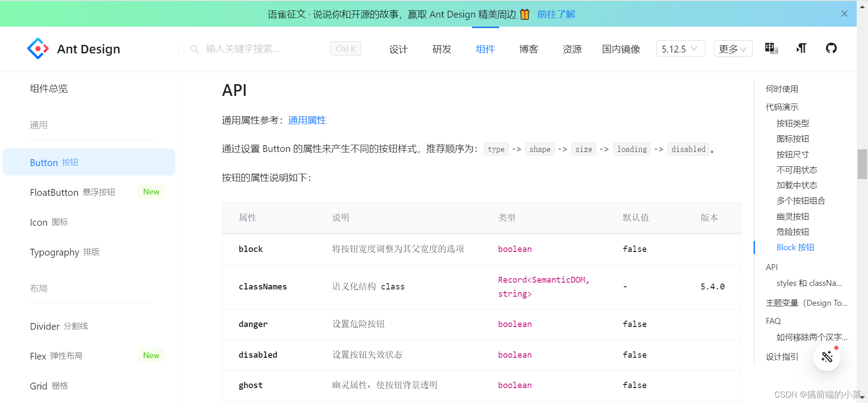Jump to API anchor in right outline
Screen dimensions: 868x403
772,267
